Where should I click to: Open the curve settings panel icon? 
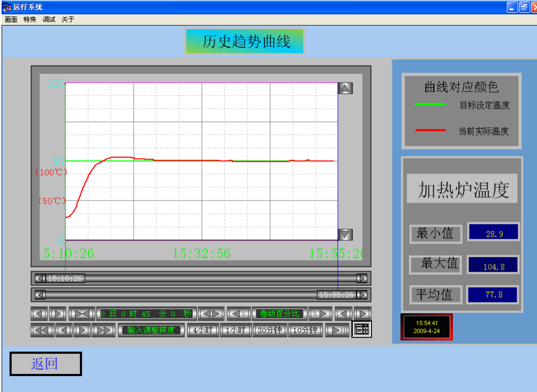point(362,329)
